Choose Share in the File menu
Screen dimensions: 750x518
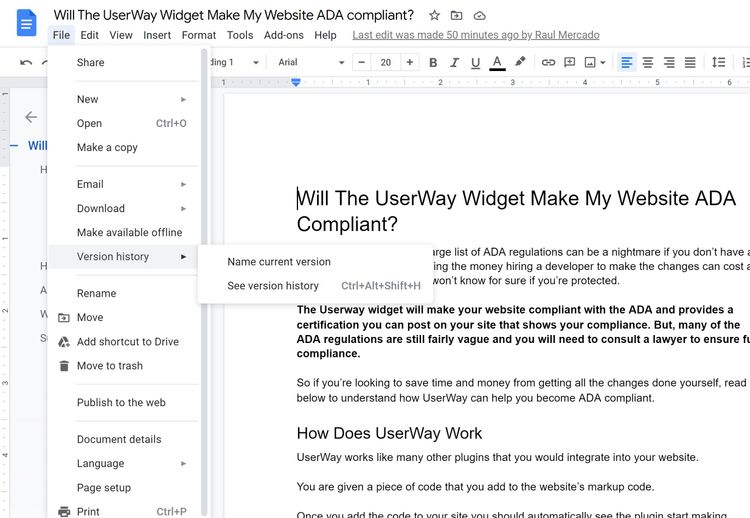coord(123,62)
